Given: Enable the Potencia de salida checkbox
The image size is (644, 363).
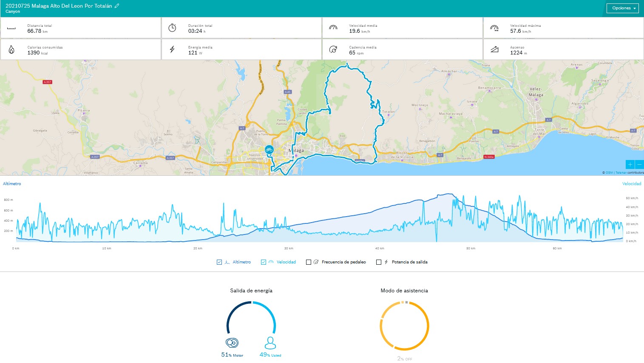Looking at the screenshot, I should [x=379, y=262].
